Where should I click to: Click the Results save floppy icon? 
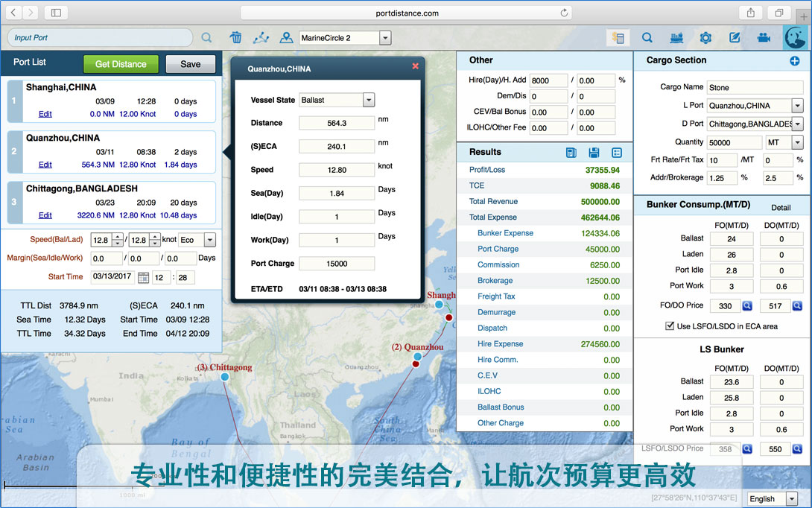click(594, 152)
